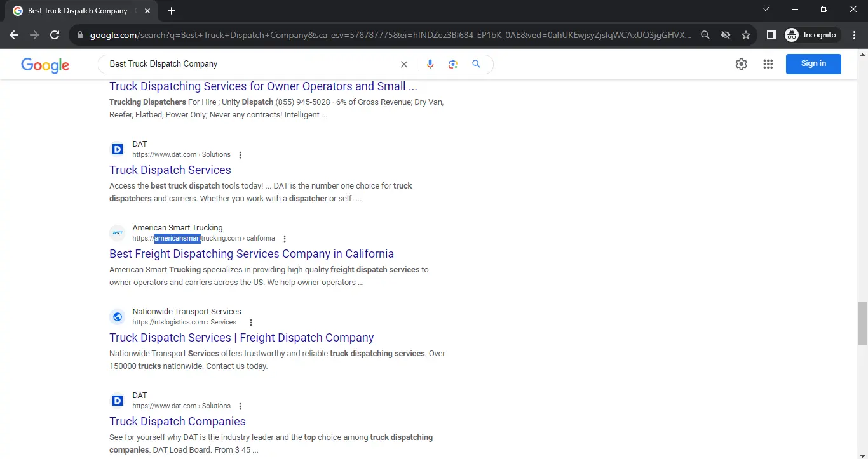The height and width of the screenshot is (459, 868).
Task: Click the Sign in button
Action: [x=813, y=63]
